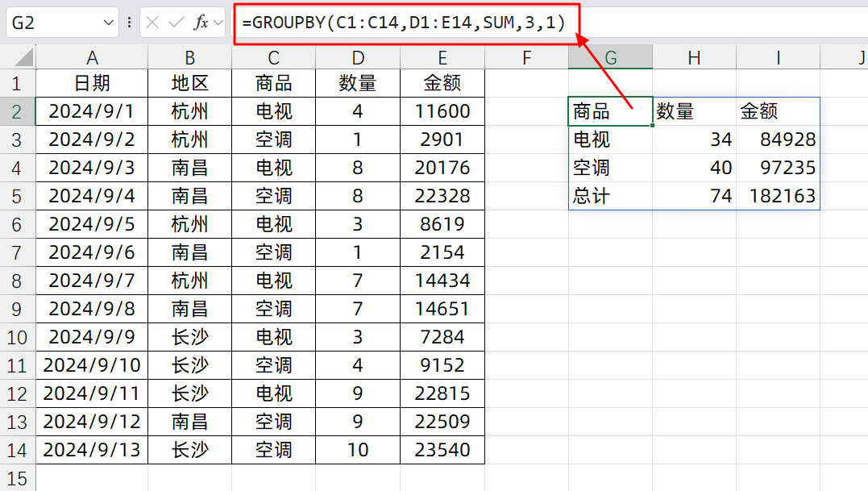The image size is (868, 491).
Task: Click the cancel (X) icon in the formula bar
Action: coord(153,23)
